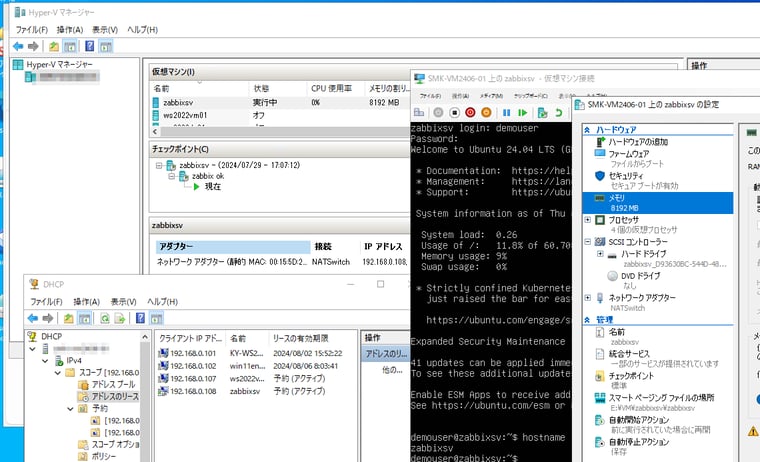Click the greyed Start VM icon in connection toolbar
Screen dimensions: 760x462
tap(438, 112)
